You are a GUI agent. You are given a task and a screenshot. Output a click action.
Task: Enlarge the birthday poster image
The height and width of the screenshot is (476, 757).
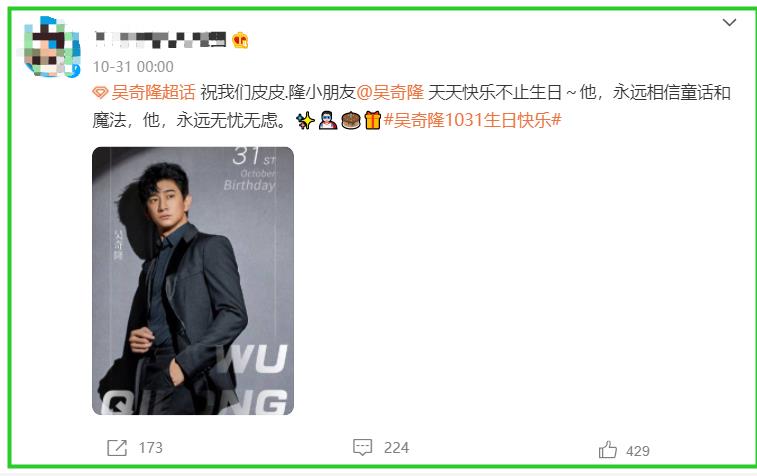point(193,280)
